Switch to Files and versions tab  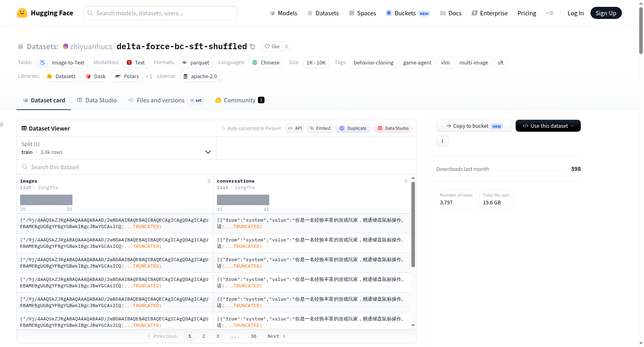point(166,100)
